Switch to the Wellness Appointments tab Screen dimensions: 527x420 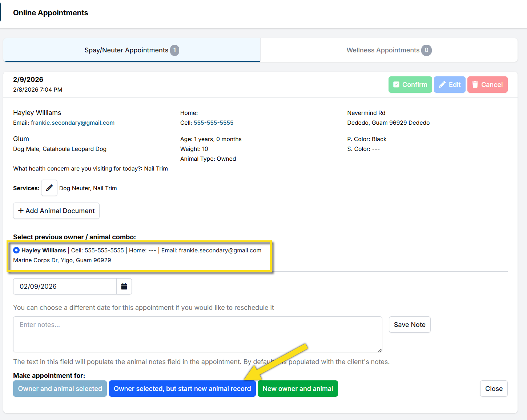383,50
